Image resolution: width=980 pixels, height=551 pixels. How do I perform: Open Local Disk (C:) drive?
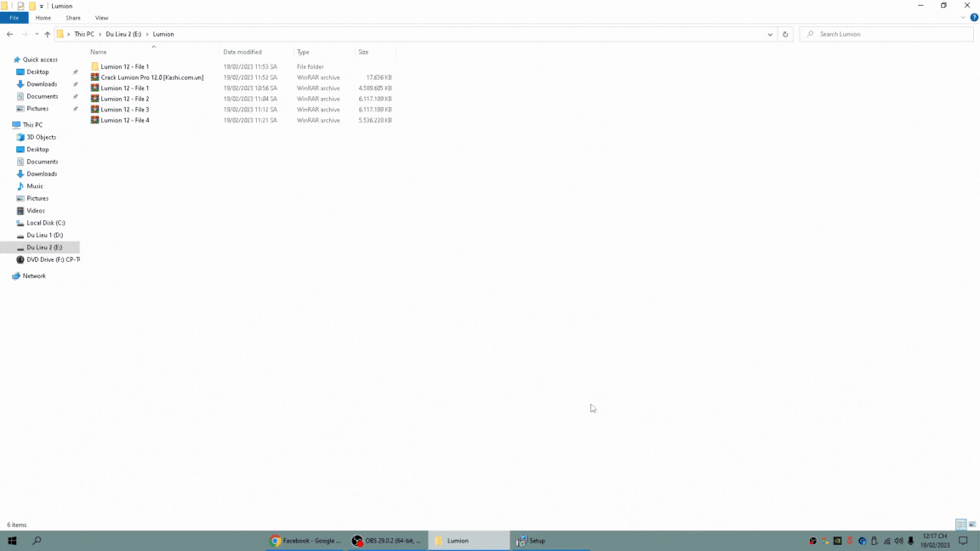click(46, 223)
